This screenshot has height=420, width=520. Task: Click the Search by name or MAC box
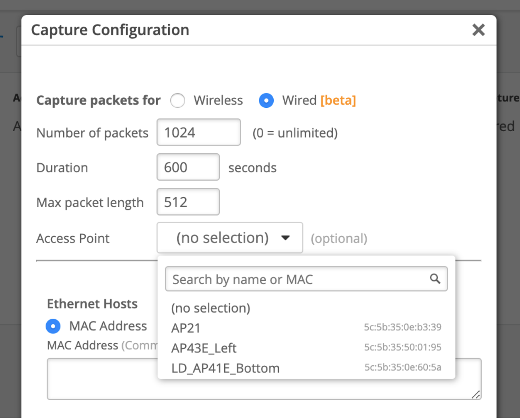click(298, 279)
